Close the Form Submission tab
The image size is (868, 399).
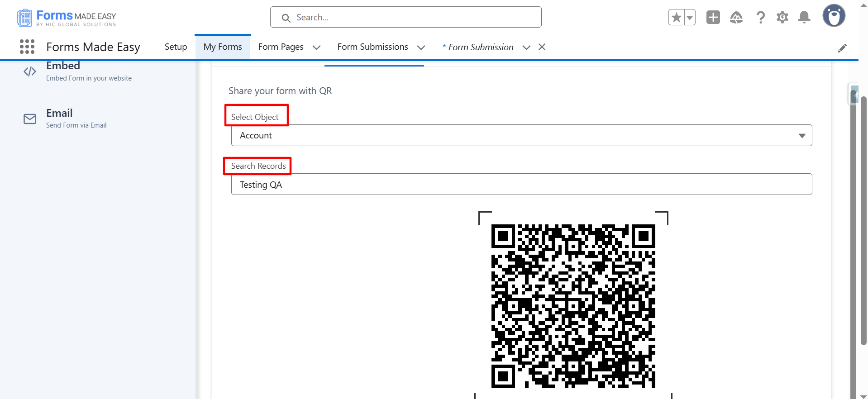click(542, 47)
